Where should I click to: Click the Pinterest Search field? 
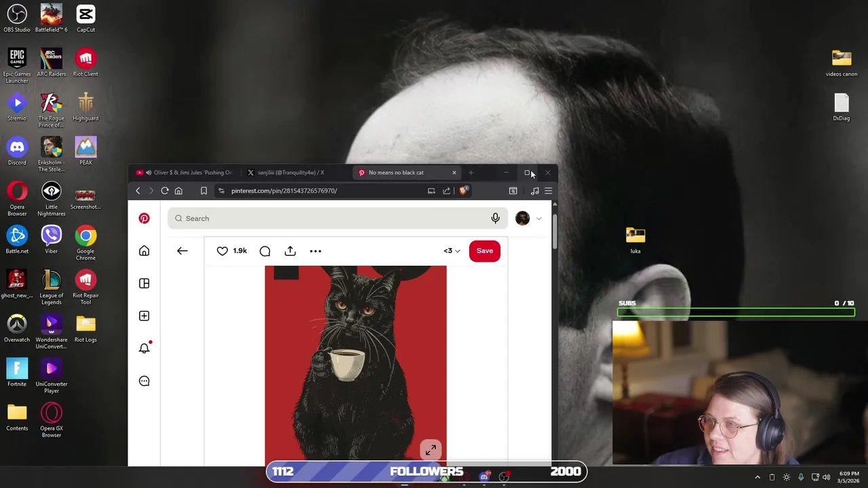[x=336, y=218]
